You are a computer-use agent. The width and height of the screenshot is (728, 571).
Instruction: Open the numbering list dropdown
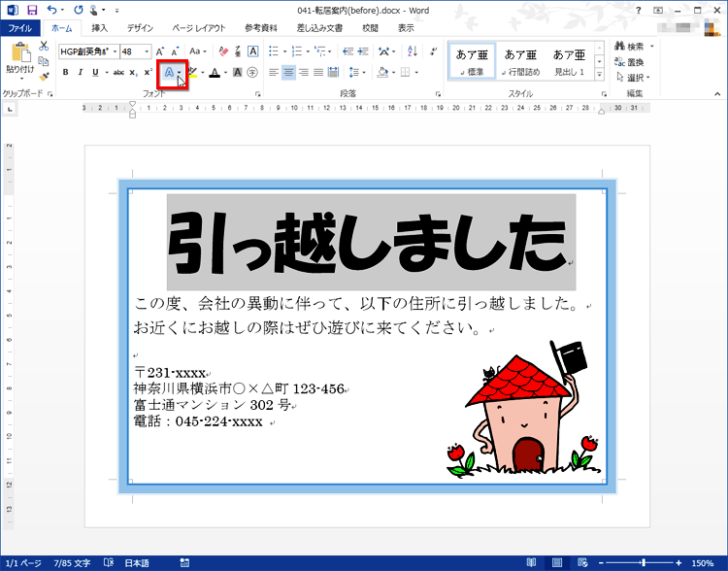pos(308,51)
